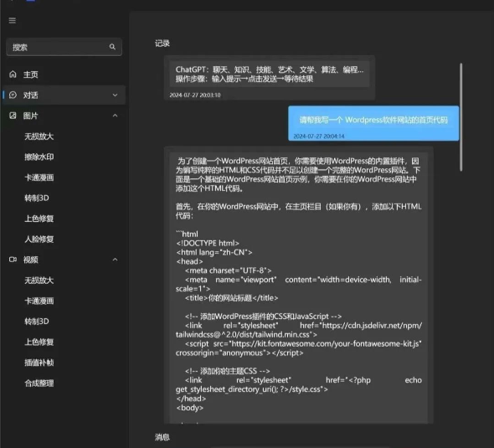Click the chat bubble icon beside 对话

coord(13,95)
